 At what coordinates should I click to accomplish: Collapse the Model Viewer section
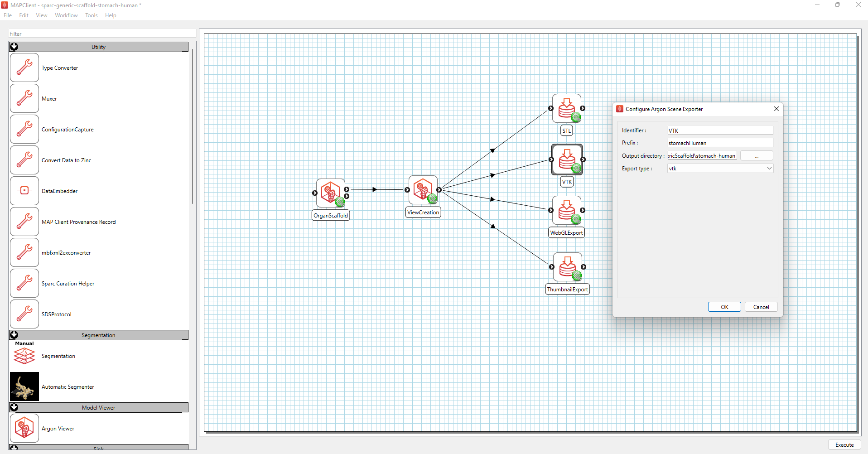tap(14, 407)
